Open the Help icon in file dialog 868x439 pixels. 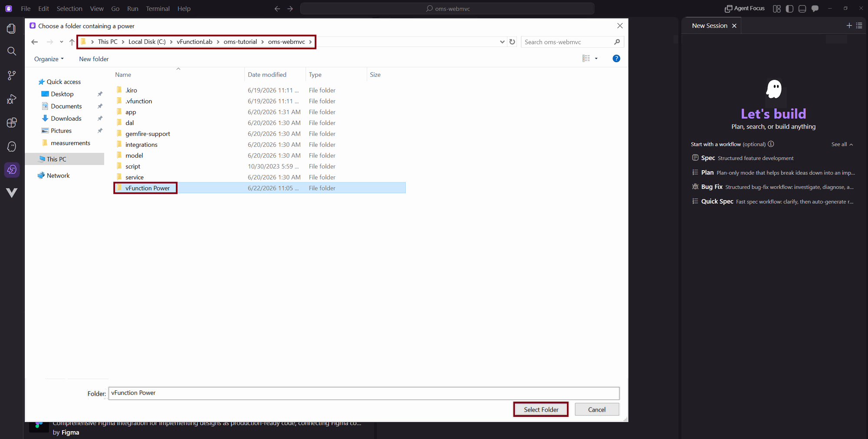616,59
